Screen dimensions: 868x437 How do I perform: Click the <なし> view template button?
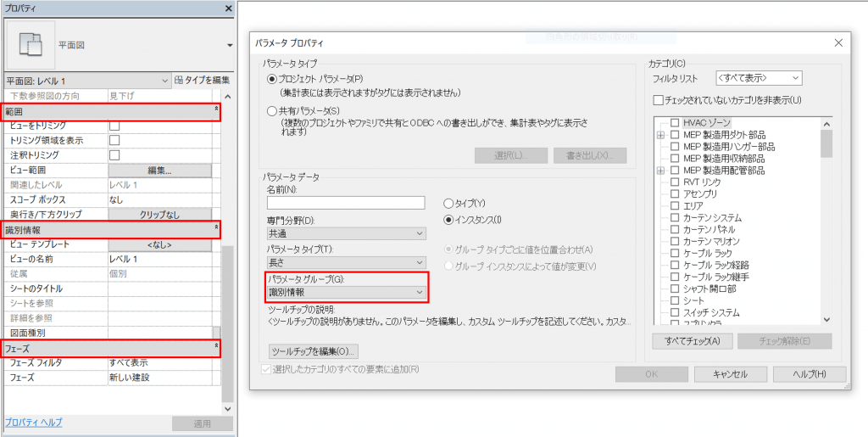click(x=160, y=244)
